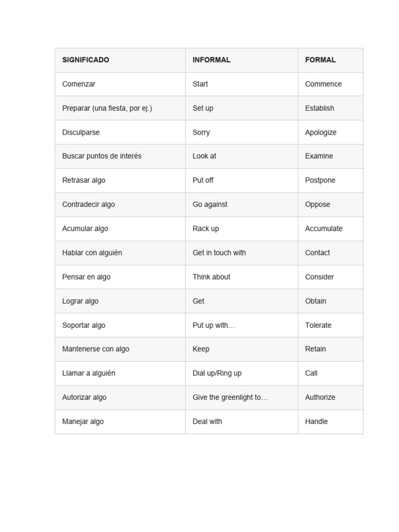
Task: Select the Rack up cell
Action: [242, 229]
